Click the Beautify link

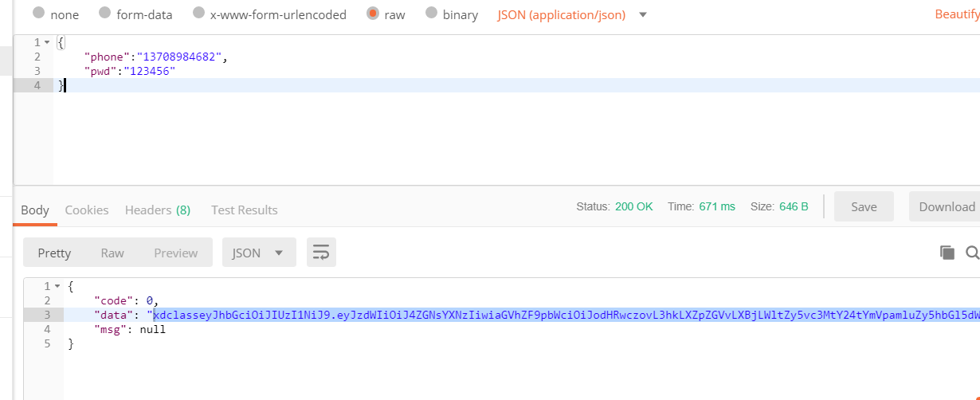pyautogui.click(x=957, y=14)
